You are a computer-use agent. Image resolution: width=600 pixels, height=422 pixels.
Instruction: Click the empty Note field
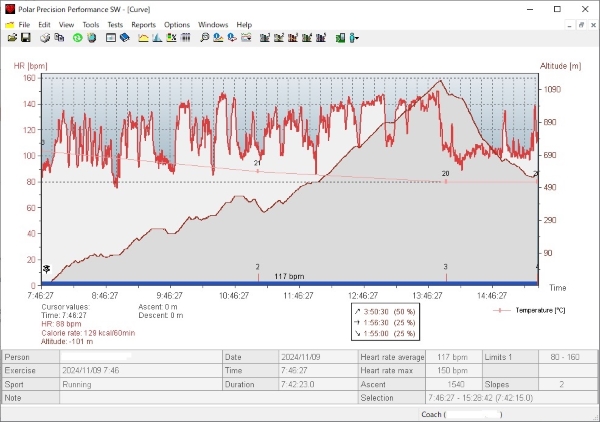209,398
